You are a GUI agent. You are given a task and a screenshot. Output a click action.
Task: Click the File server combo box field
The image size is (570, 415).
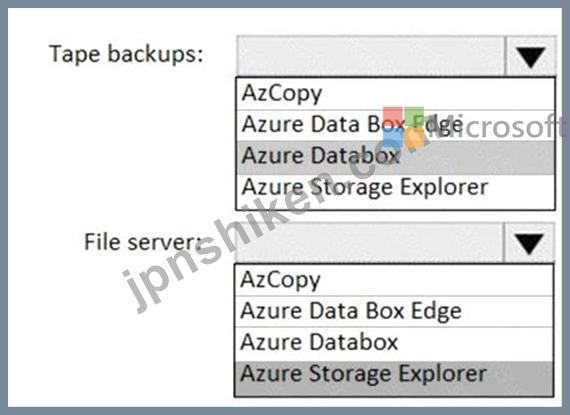(x=395, y=243)
